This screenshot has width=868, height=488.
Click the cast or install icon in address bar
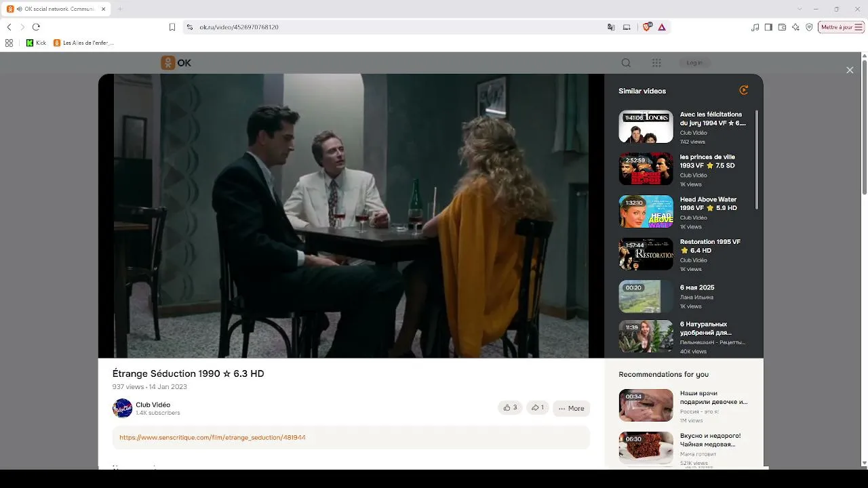click(x=627, y=27)
